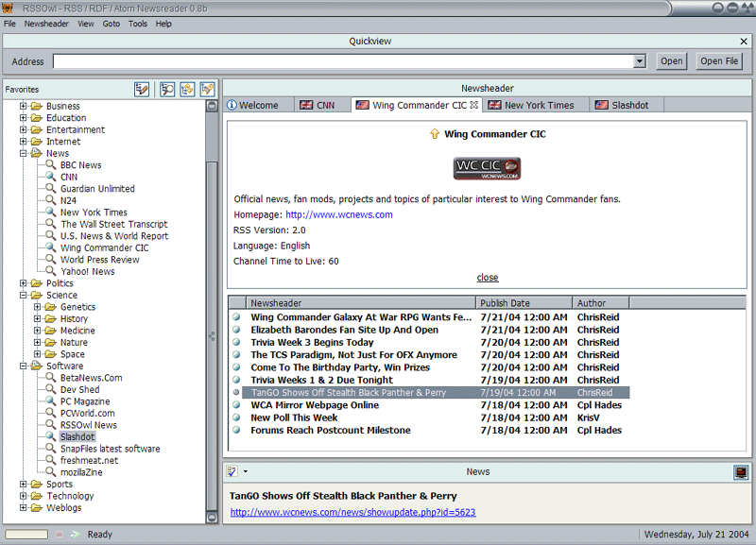Click the Favorites search icon with magnifying glass
756x545 pixels.
coord(167,89)
